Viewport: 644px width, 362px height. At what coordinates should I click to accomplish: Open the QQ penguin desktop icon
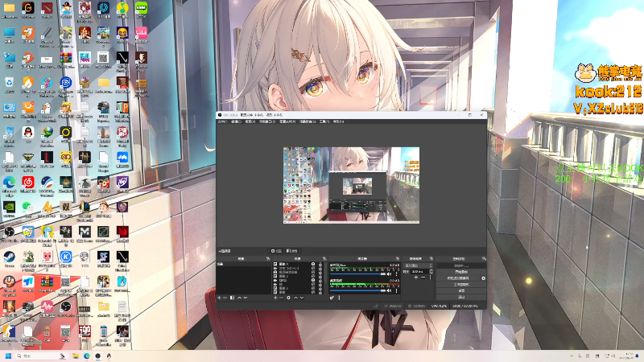click(28, 132)
